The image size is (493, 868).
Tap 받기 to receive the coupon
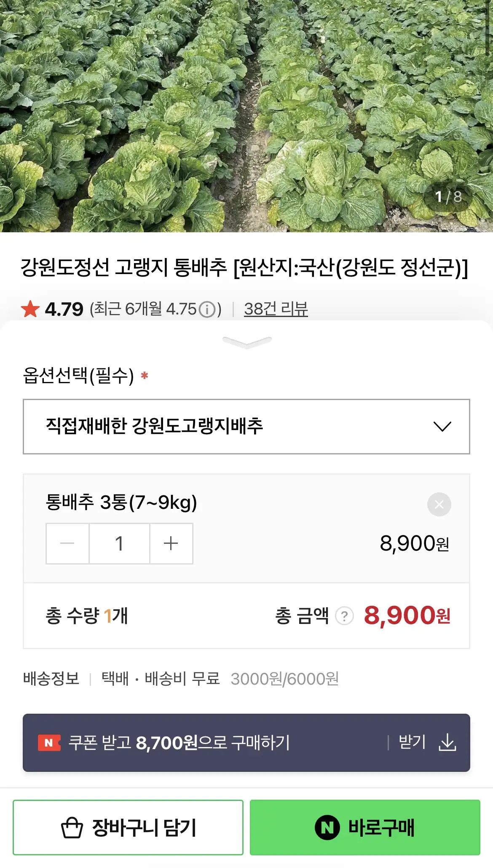click(x=412, y=742)
